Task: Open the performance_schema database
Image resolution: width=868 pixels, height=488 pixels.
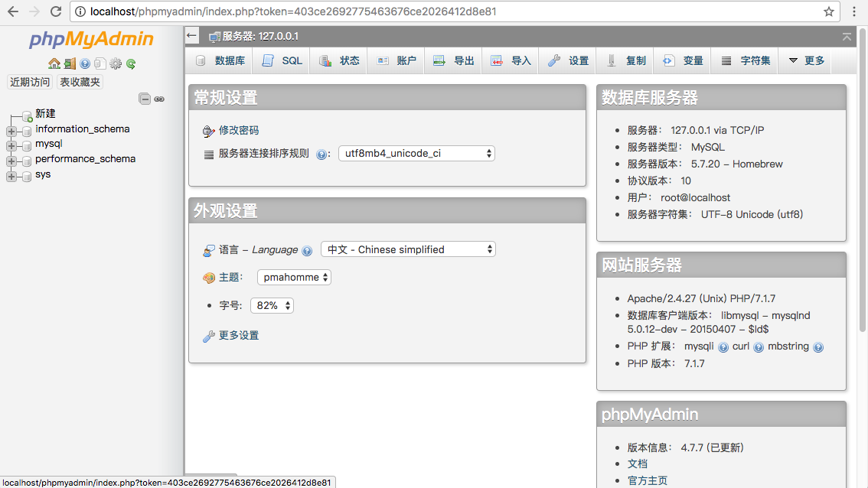Action: pyautogui.click(x=85, y=159)
